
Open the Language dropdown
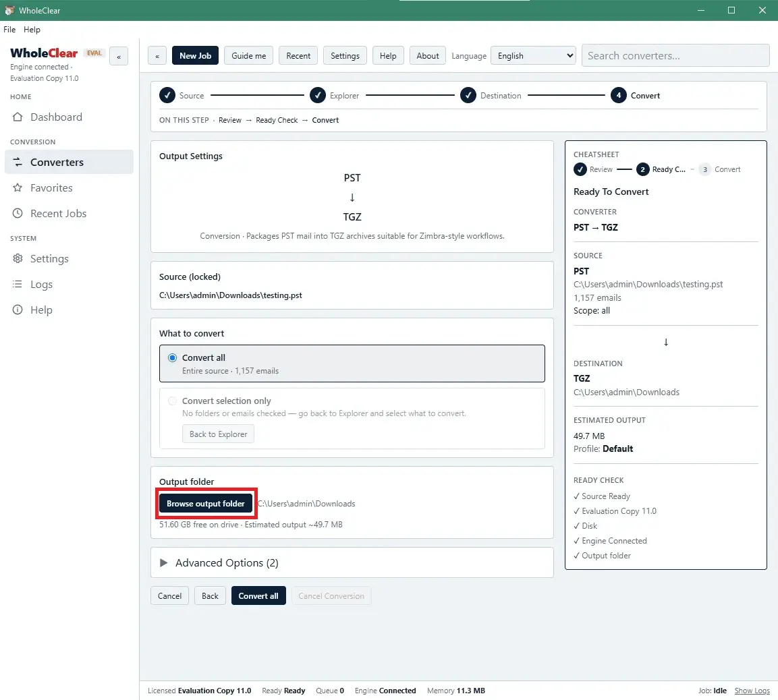coord(533,56)
